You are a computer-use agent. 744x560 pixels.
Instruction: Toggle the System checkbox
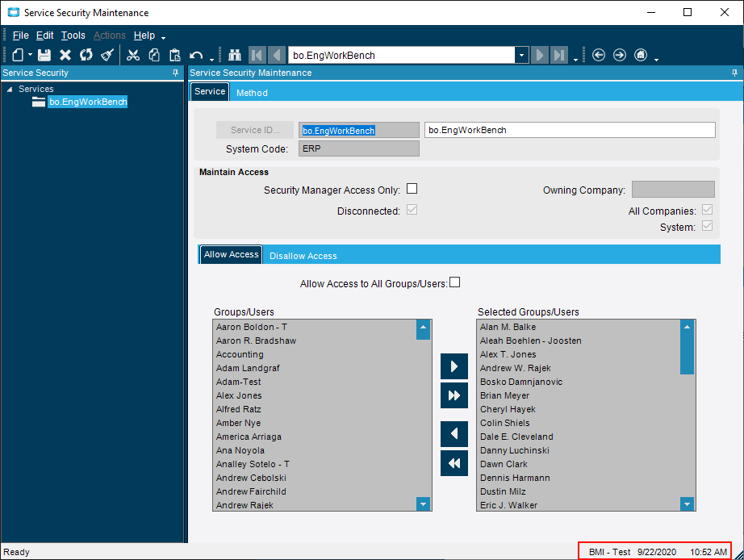pyautogui.click(x=707, y=226)
